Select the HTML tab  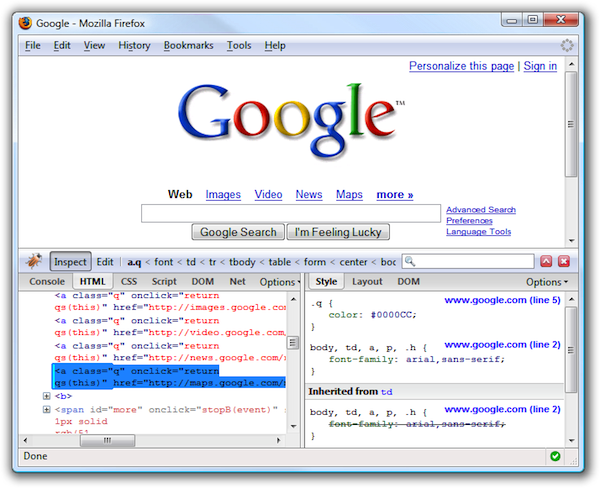click(x=93, y=281)
